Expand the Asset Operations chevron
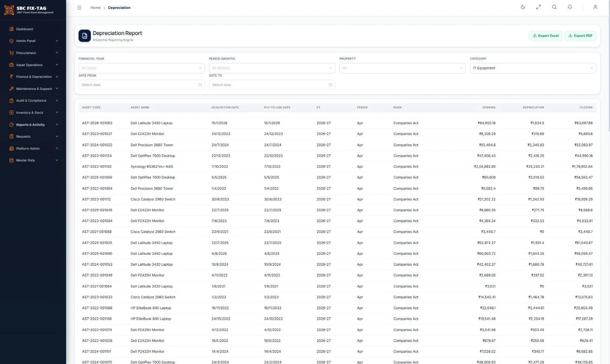Image resolution: width=610 pixels, height=364 pixels. (x=57, y=65)
